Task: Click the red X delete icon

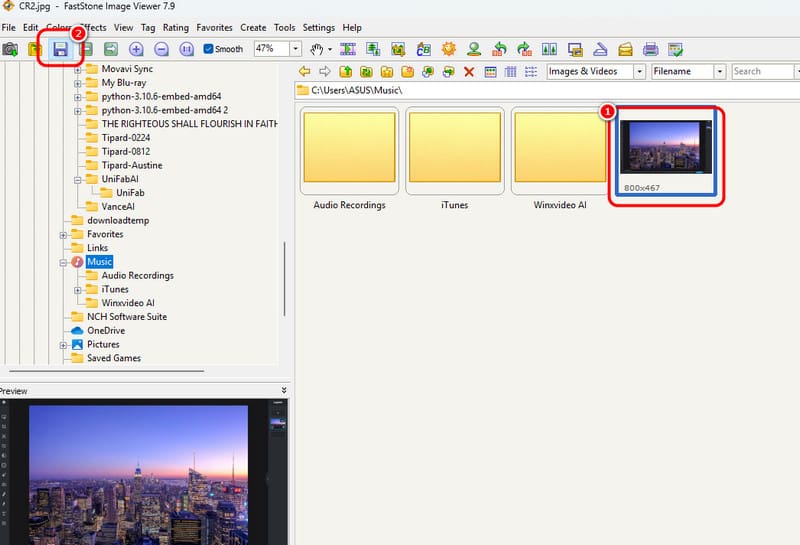Action: tap(469, 72)
